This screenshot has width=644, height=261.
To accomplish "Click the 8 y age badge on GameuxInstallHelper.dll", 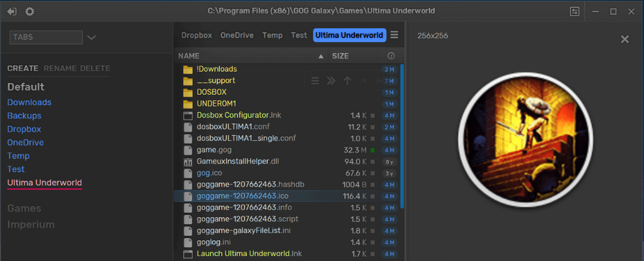I will (389, 162).
